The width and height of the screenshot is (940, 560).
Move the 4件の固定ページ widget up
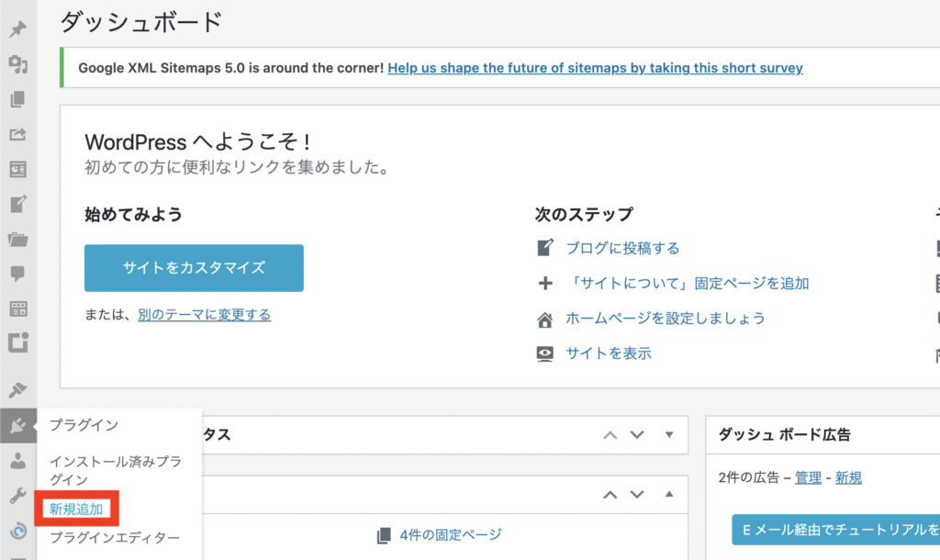[x=610, y=495]
